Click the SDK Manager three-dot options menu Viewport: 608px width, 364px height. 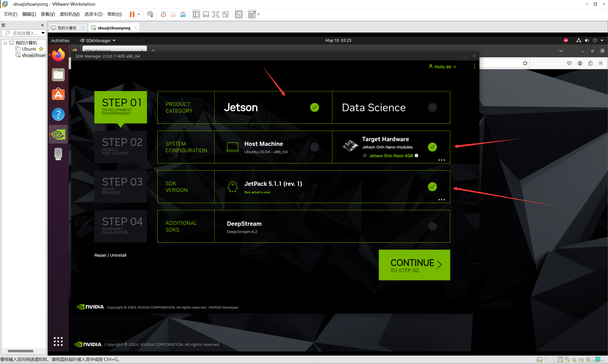[474, 66]
